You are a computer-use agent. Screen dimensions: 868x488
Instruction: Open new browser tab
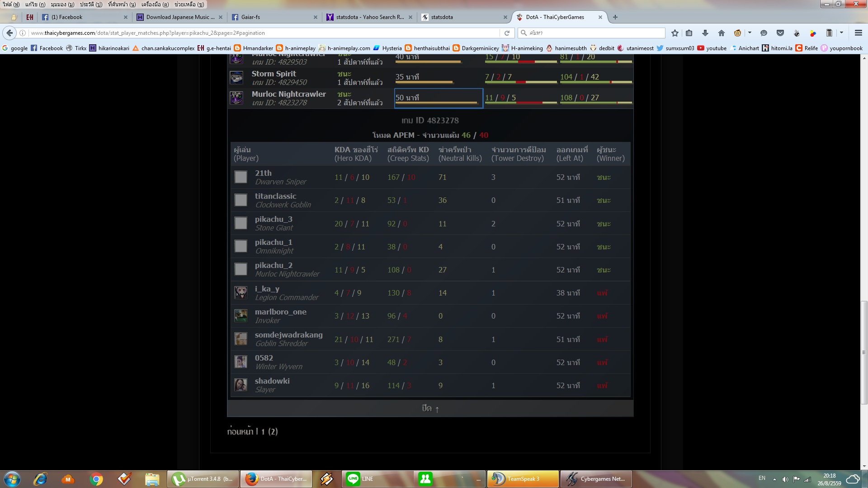click(615, 17)
